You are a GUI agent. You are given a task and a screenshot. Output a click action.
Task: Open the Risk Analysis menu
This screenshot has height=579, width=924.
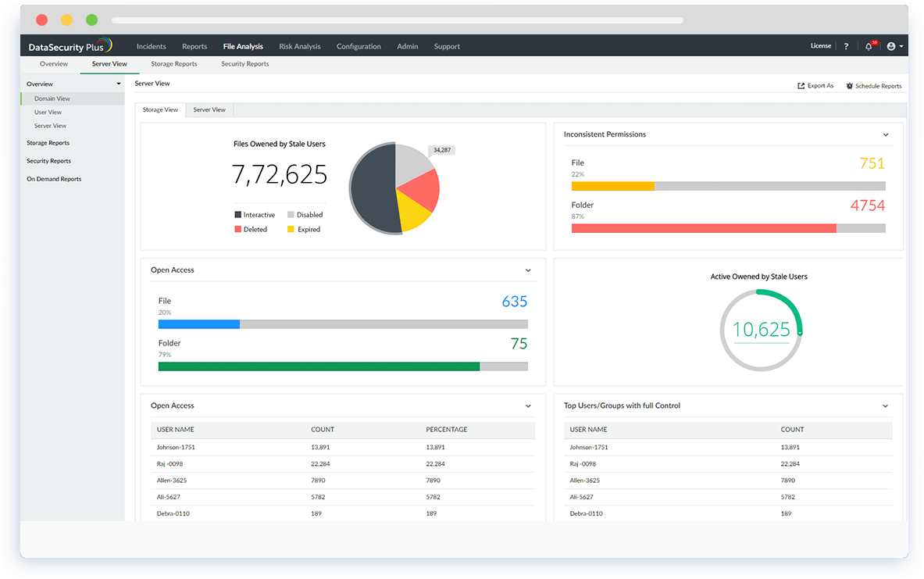300,47
